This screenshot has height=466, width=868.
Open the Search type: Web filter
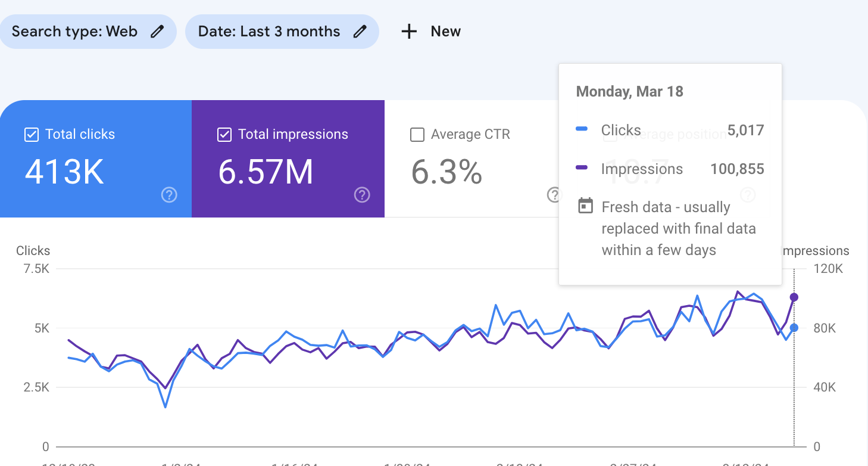pyautogui.click(x=75, y=32)
